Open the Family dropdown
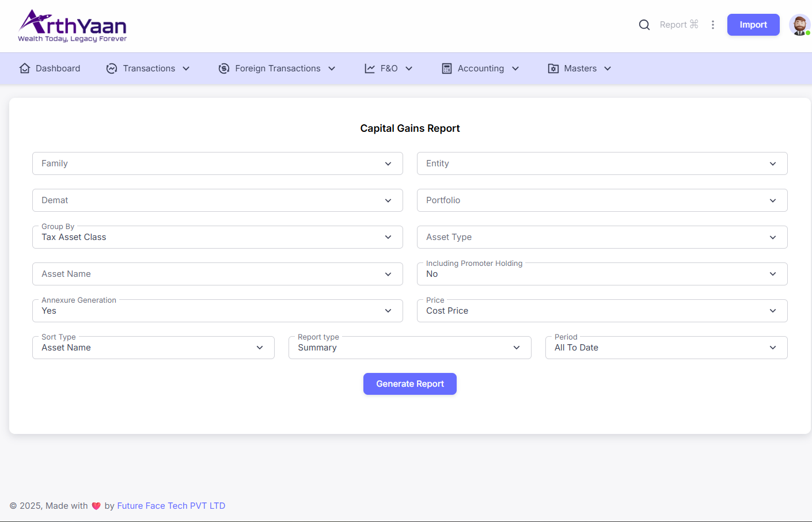 (x=217, y=163)
